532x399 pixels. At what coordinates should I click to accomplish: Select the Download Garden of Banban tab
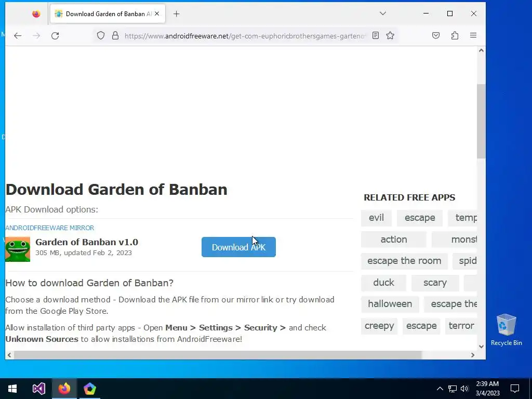pos(108,14)
